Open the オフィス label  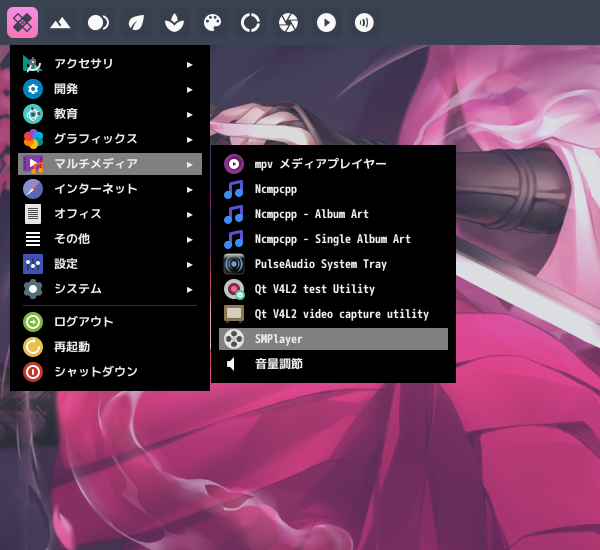(x=78, y=214)
